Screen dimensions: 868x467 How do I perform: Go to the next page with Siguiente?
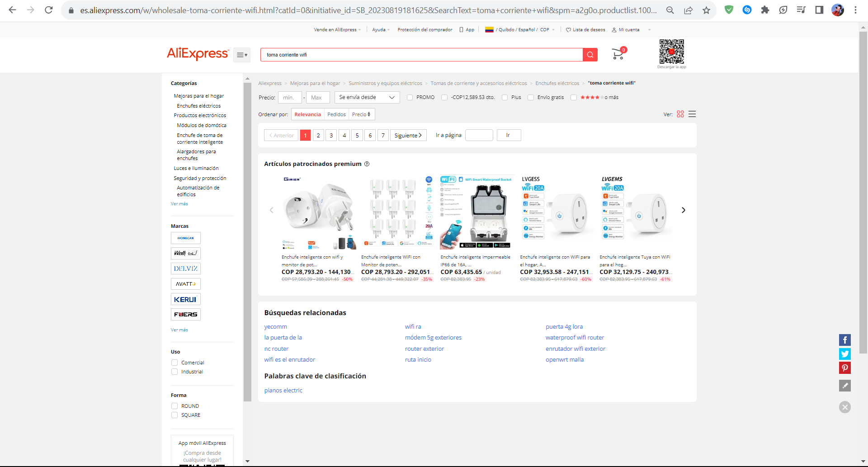(x=408, y=135)
